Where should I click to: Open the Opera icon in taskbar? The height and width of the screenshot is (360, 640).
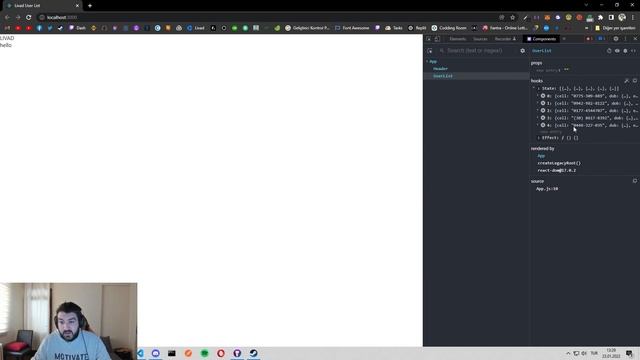221,353
